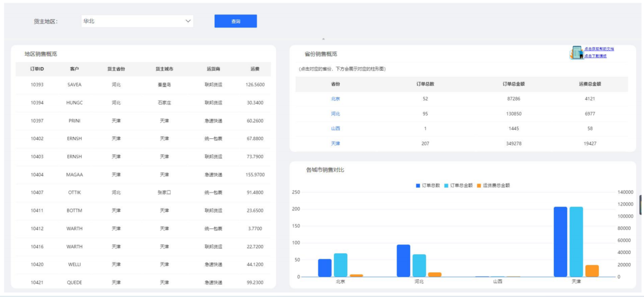Click order ID 10403 cell

coord(37,157)
